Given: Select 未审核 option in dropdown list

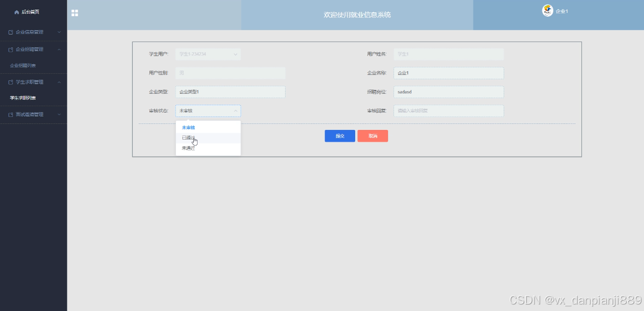Looking at the screenshot, I should [x=208, y=128].
